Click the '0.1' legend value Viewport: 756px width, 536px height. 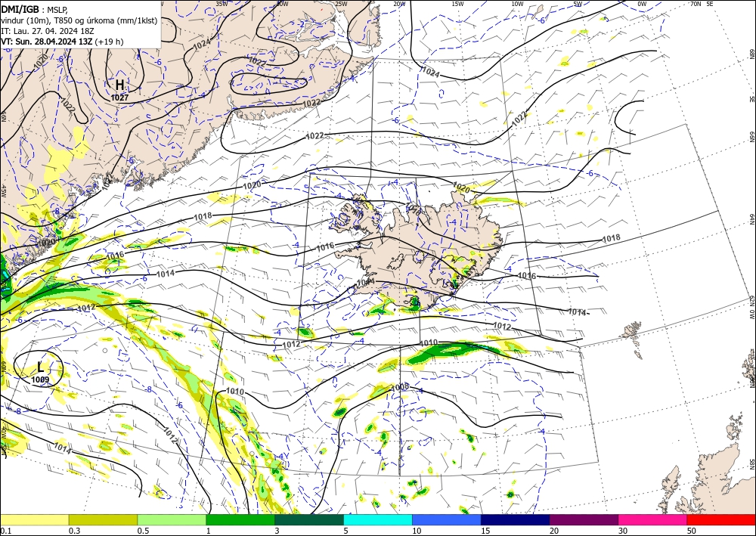coord(5,531)
